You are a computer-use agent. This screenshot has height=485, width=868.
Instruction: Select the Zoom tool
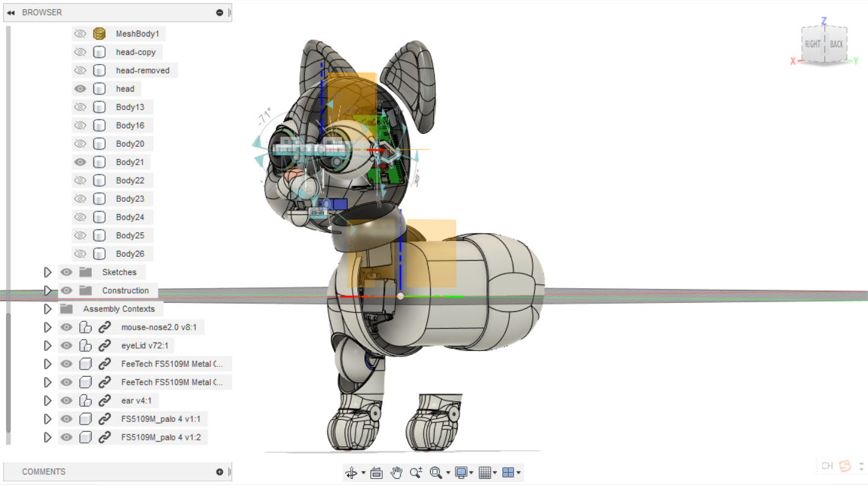click(416, 472)
